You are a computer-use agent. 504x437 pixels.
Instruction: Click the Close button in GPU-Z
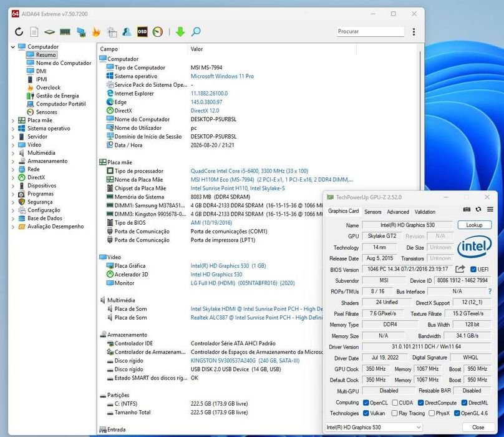(478, 428)
